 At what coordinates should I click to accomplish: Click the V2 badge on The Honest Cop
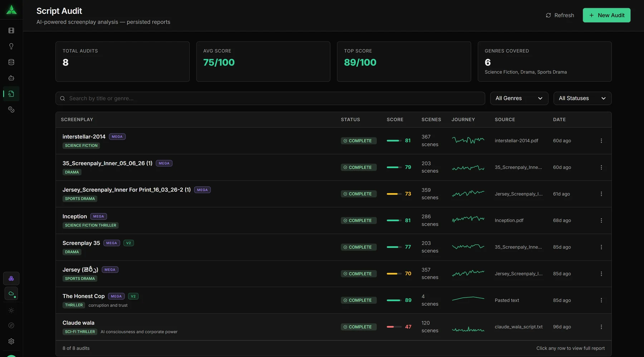(x=133, y=296)
